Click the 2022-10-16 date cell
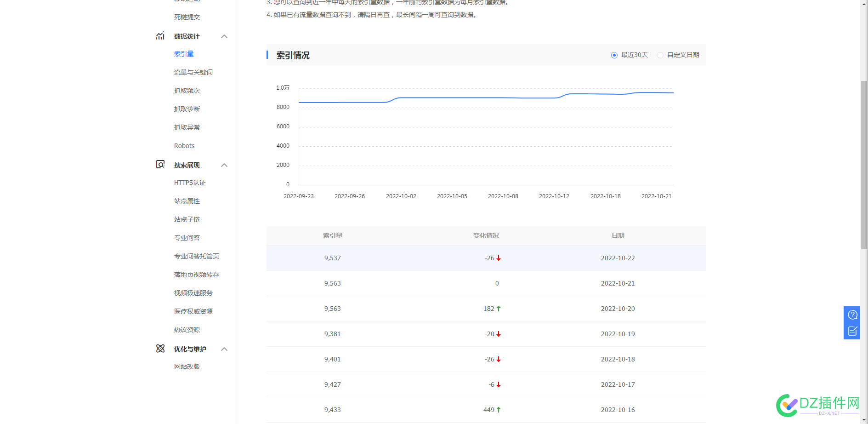The height and width of the screenshot is (424, 868). (618, 410)
